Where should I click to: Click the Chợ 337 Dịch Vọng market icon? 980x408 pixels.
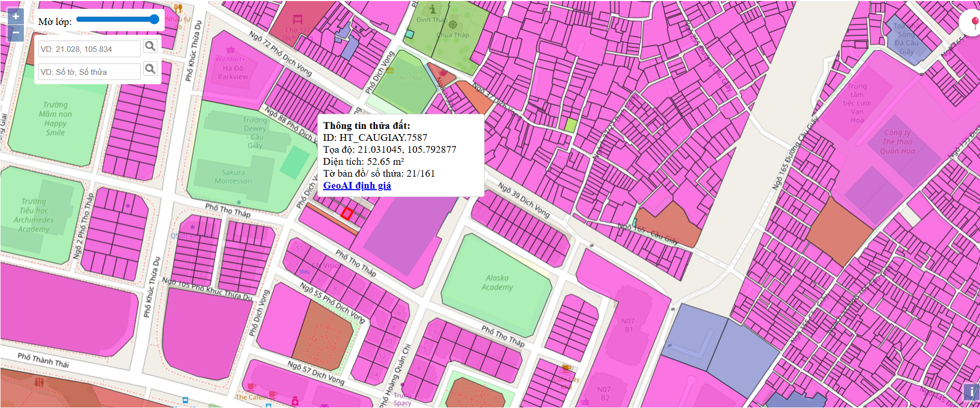click(297, 20)
